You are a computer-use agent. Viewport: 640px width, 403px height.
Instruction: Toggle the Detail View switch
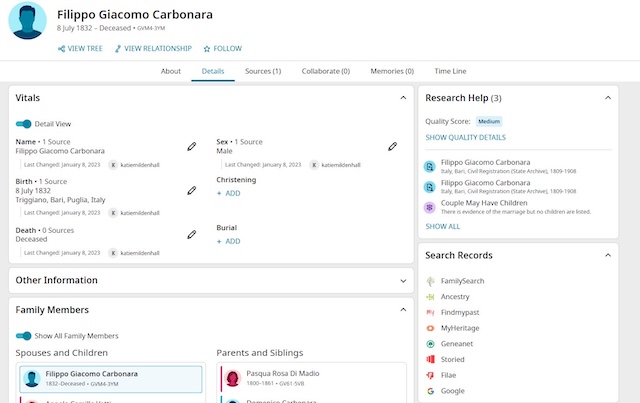point(24,124)
